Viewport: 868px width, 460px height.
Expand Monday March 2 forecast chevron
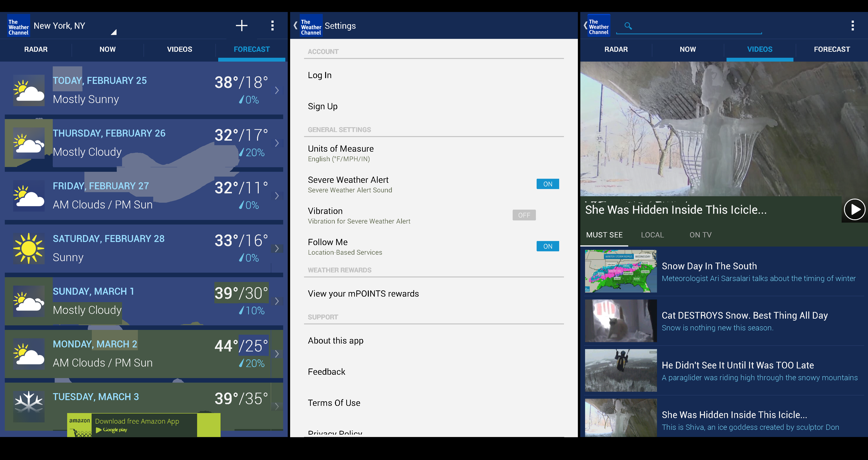tap(277, 354)
